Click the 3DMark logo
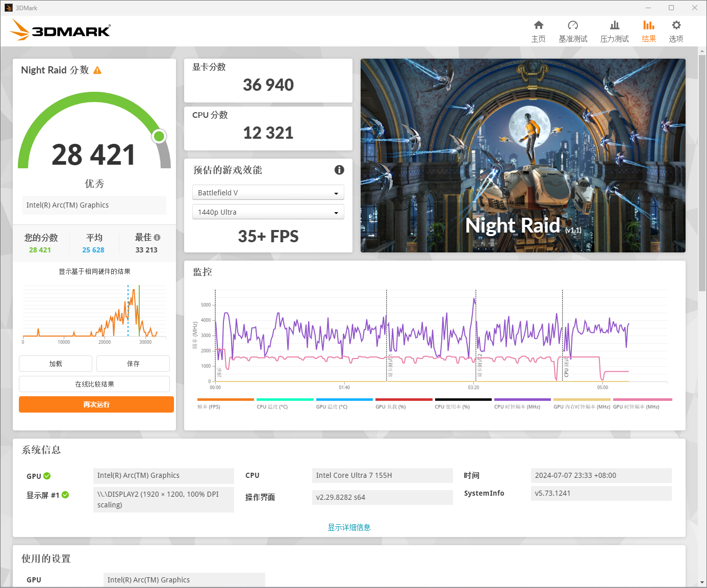The height and width of the screenshot is (588, 707). pyautogui.click(x=60, y=30)
